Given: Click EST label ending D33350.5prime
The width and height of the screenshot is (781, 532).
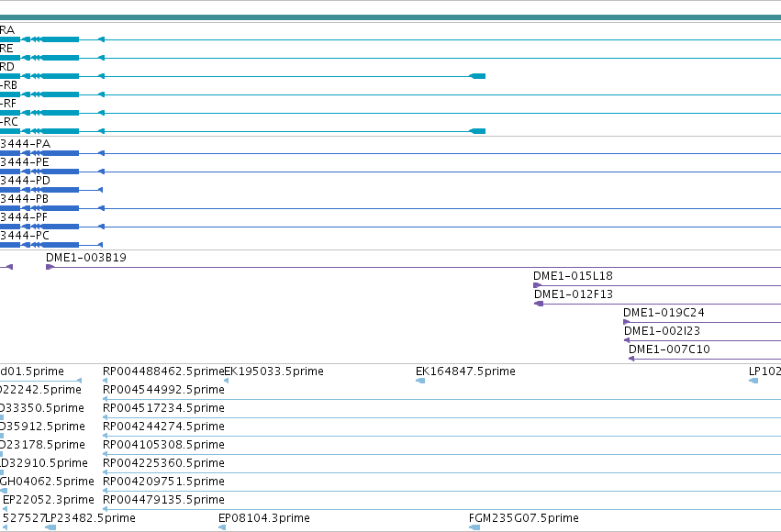Looking at the screenshot, I should pyautogui.click(x=42, y=408).
